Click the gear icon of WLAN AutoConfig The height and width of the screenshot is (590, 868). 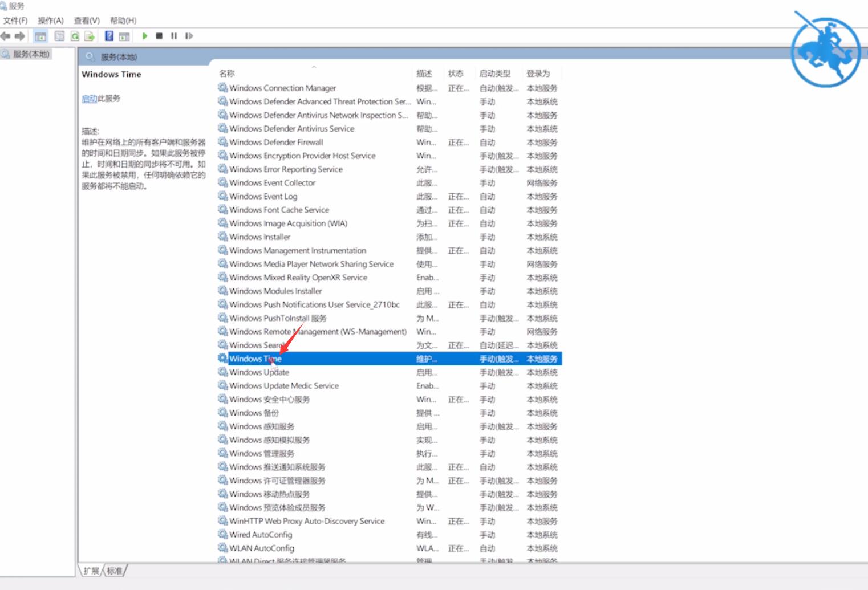click(223, 548)
